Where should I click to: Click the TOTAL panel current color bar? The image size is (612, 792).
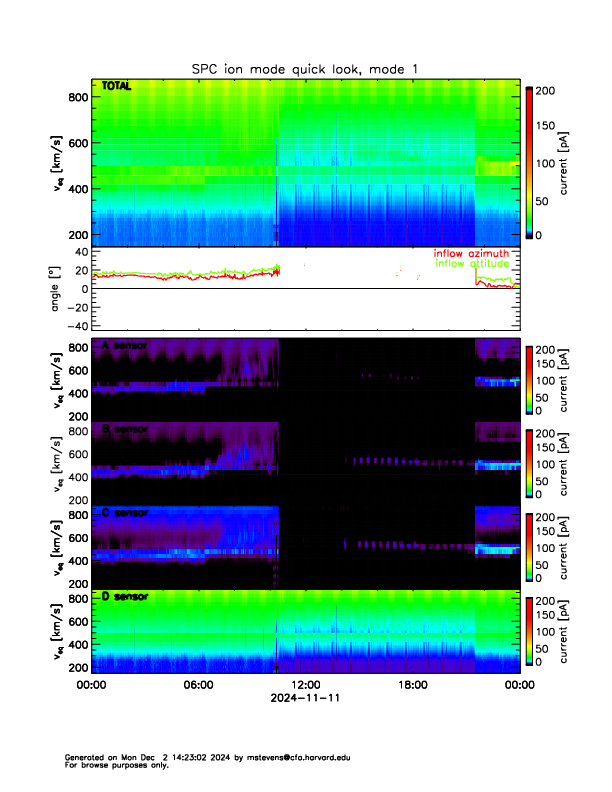(x=532, y=162)
